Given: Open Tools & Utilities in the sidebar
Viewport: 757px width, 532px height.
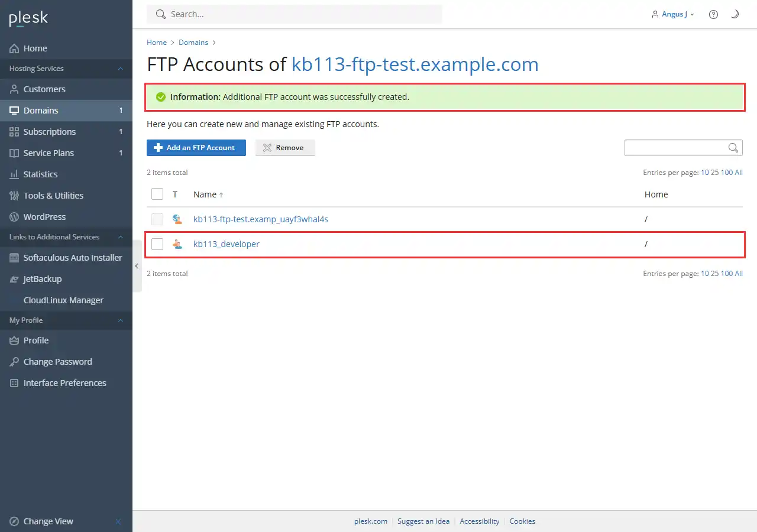Looking at the screenshot, I should (x=66, y=196).
